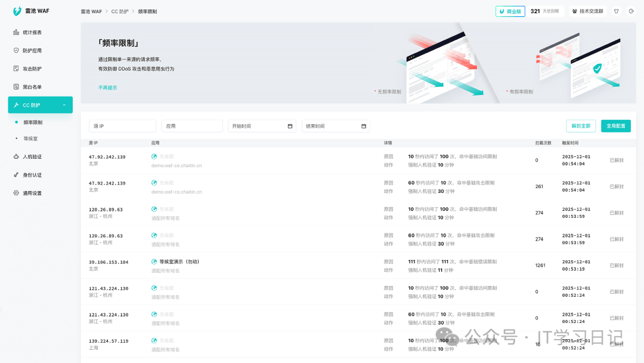Click the 源 IP filter input field
This screenshot has height=363, width=644.
pos(122,126)
